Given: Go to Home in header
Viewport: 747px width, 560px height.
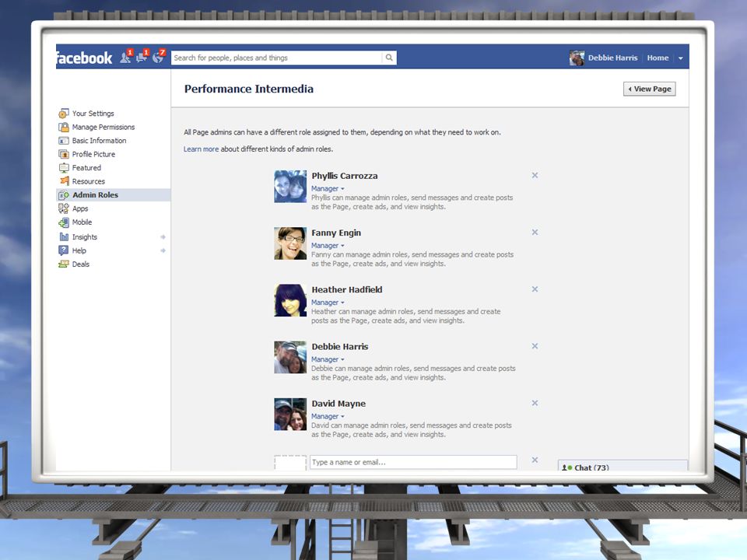Looking at the screenshot, I should (x=658, y=58).
